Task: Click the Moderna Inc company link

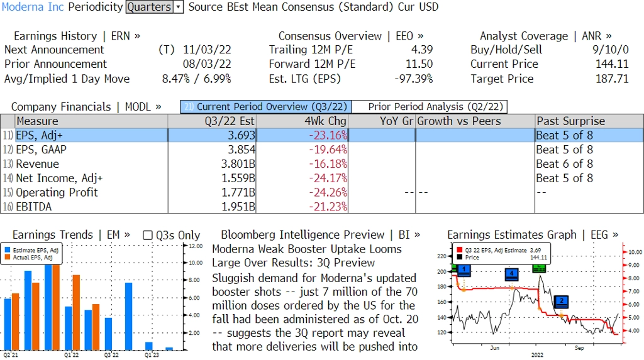Action: coord(33,7)
